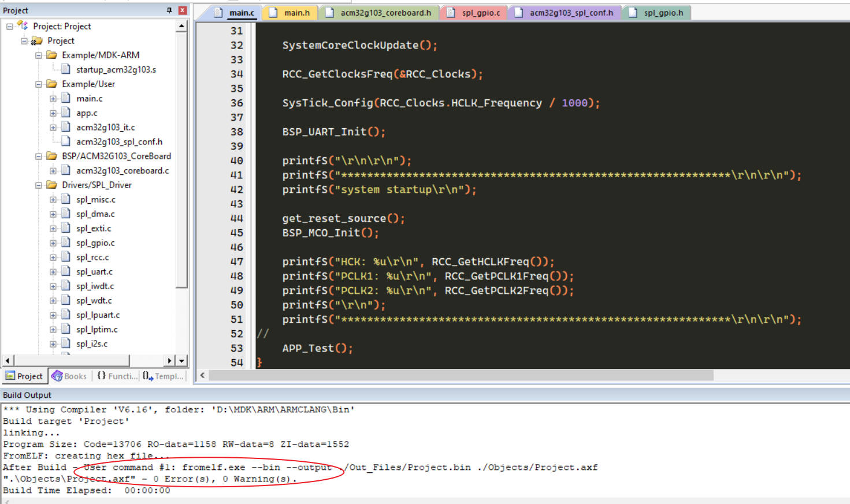Expand main.c in the project tree
Viewport: 850px width, 504px height.
pyautogui.click(x=53, y=98)
